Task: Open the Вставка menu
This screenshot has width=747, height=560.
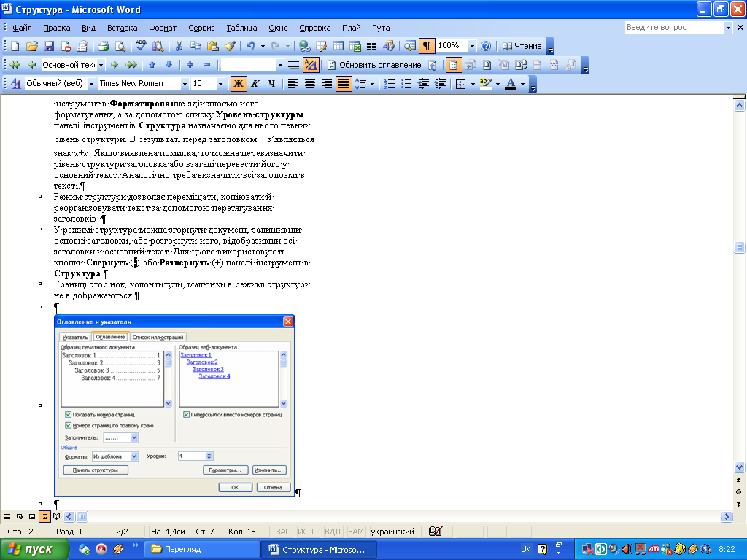Action: coord(123,28)
